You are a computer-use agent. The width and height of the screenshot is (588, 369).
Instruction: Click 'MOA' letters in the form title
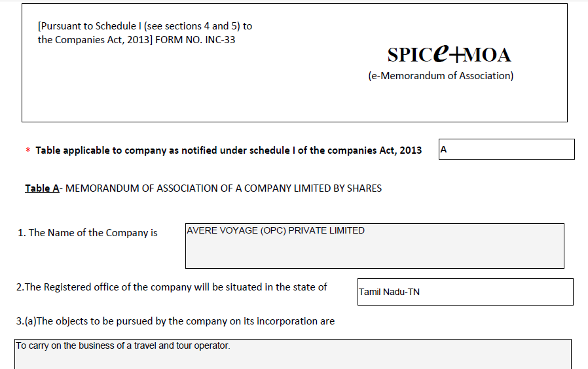488,55
